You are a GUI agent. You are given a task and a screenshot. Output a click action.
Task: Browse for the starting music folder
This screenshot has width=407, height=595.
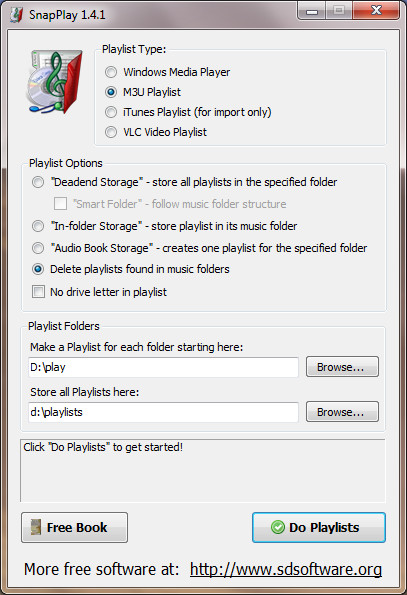tap(342, 367)
